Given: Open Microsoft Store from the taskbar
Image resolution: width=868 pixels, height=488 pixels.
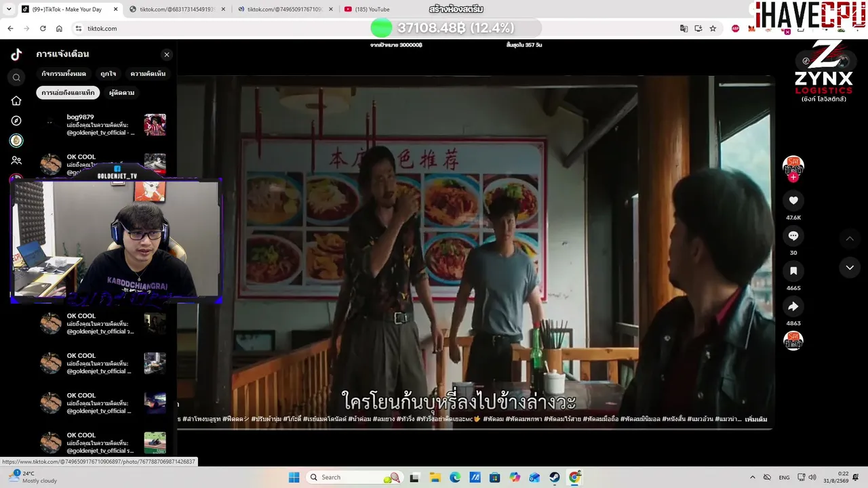Looking at the screenshot, I should [x=495, y=477].
